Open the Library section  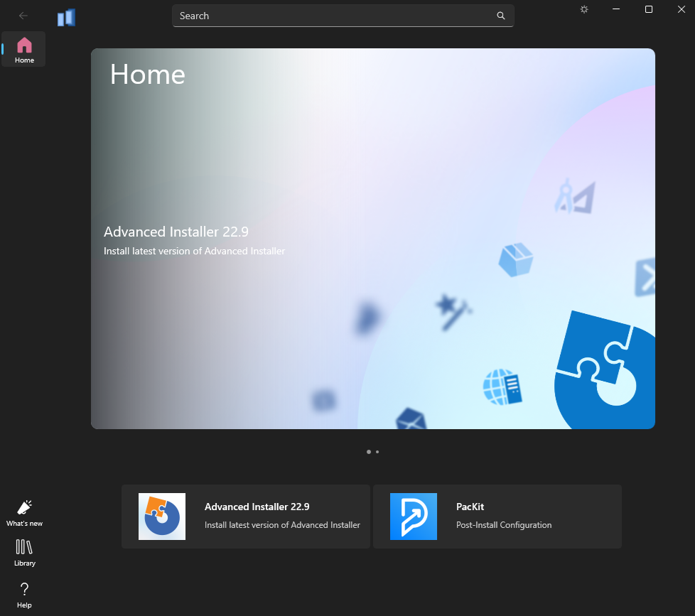pyautogui.click(x=24, y=553)
